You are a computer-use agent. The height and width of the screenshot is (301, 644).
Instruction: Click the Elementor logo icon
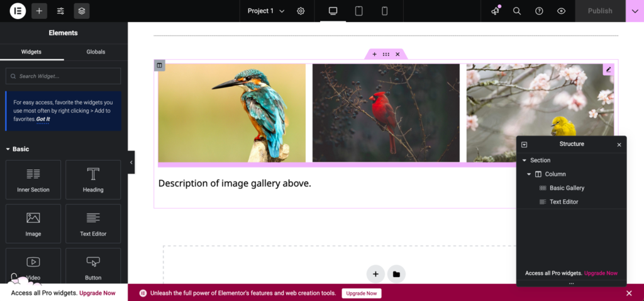(18, 11)
